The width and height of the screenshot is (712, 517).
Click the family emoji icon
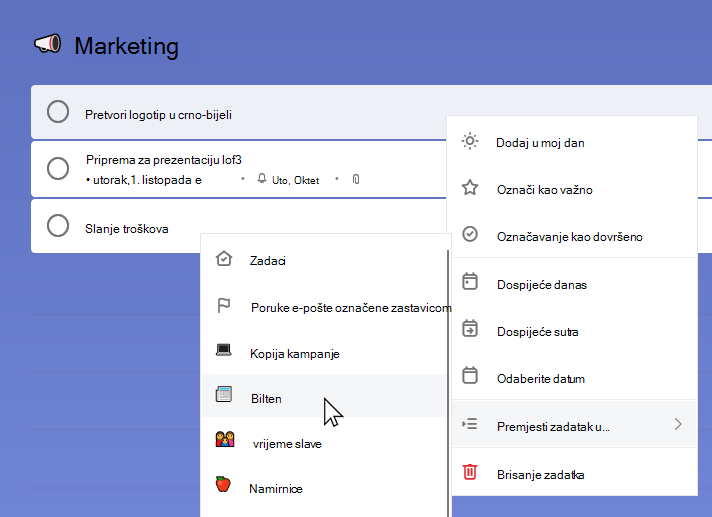pyautogui.click(x=225, y=439)
